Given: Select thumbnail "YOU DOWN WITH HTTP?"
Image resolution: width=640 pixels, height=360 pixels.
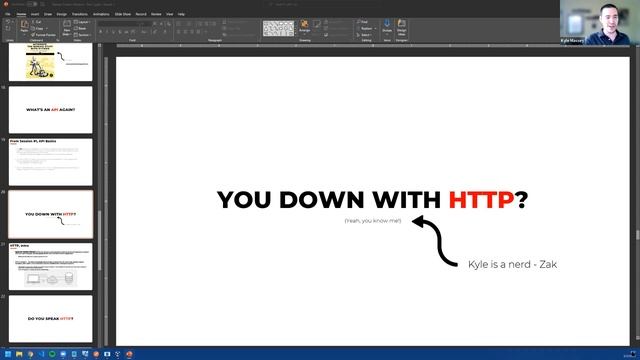Looking at the screenshot, I should tap(51, 214).
